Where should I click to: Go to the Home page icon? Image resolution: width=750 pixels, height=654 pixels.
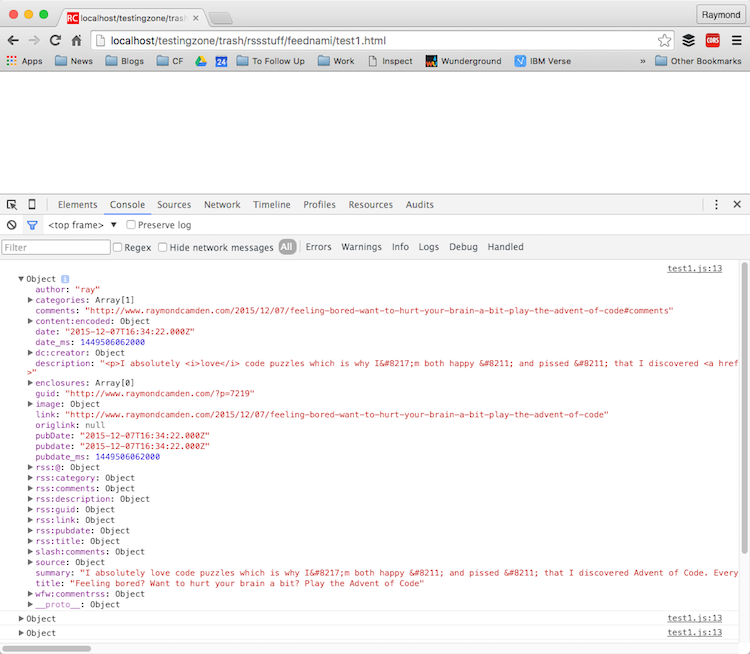tap(77, 41)
